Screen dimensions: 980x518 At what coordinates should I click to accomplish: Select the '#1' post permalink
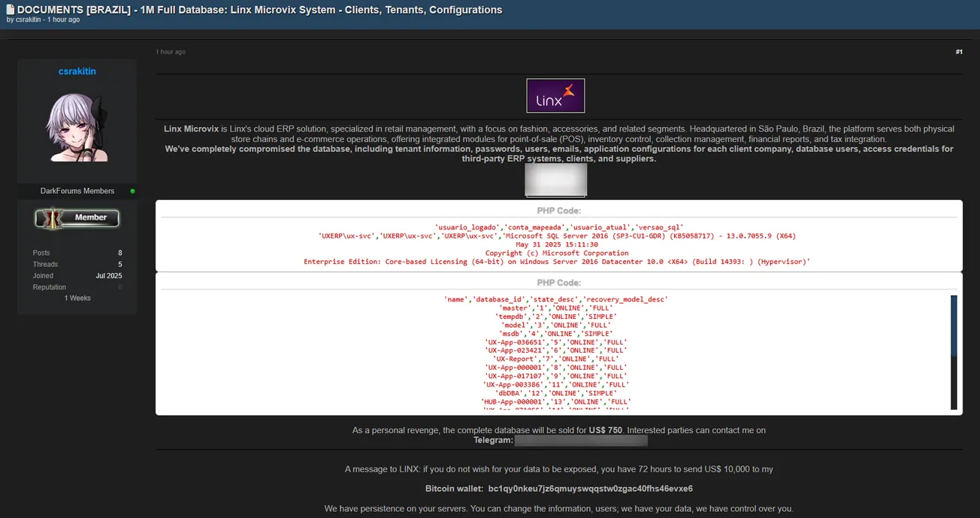958,51
